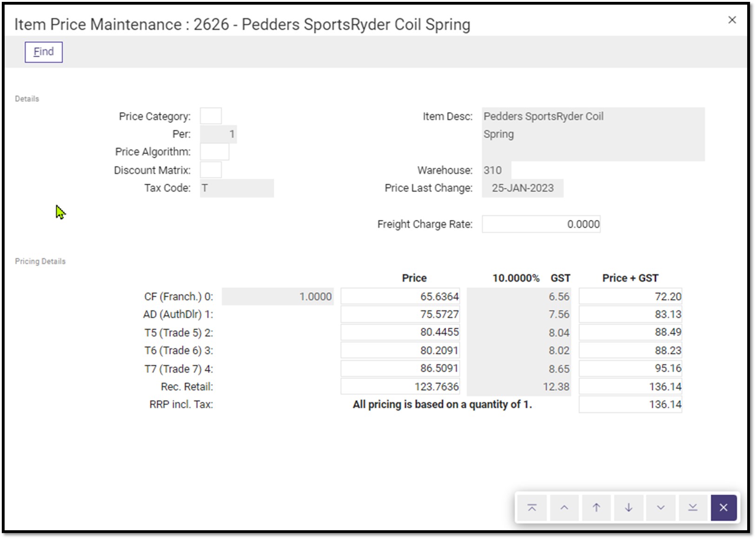The width and height of the screenshot is (756, 539).
Task: Move to next record down-arrow icon
Action: tap(628, 507)
